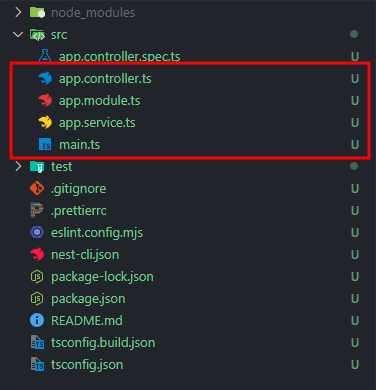Click the git icon beside .gitignore
The width and height of the screenshot is (376, 390).
pos(37,188)
